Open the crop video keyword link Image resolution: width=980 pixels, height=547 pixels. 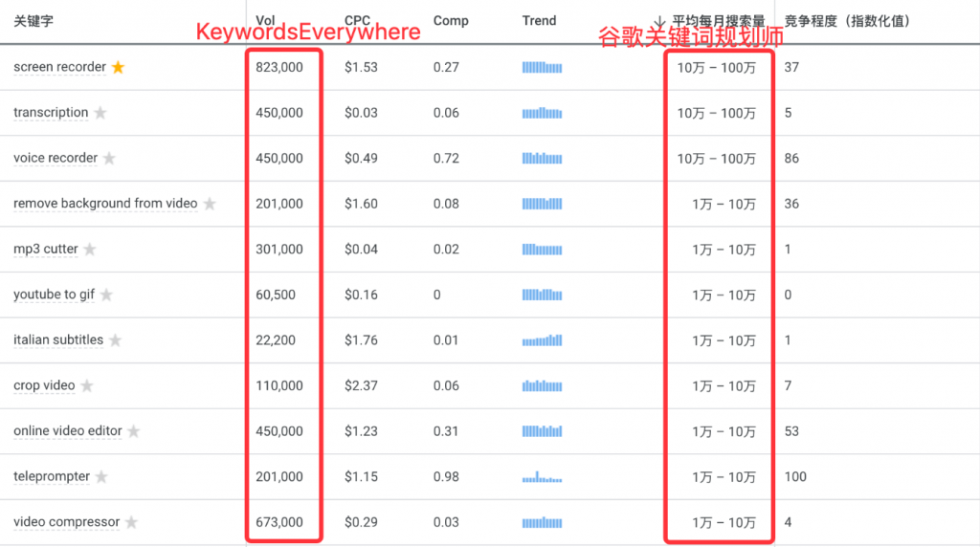[44, 385]
